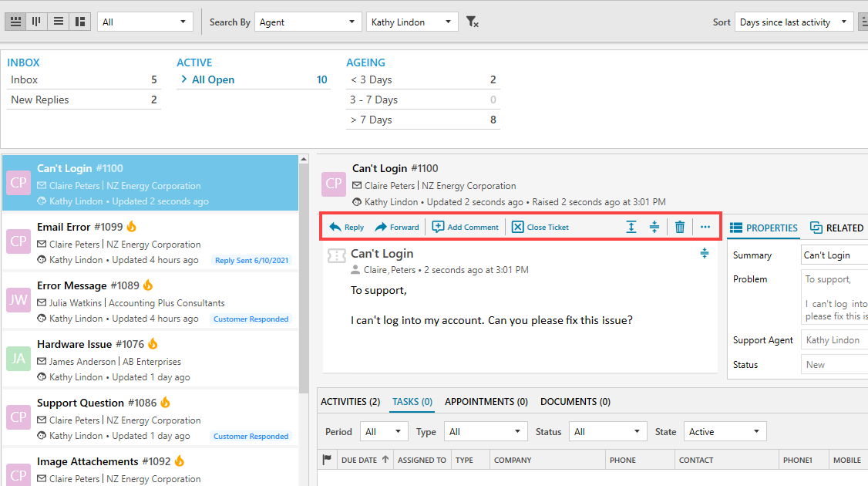Viewport: 868px width, 486px height.
Task: Open the RELATED panel tab
Action: 836,227
